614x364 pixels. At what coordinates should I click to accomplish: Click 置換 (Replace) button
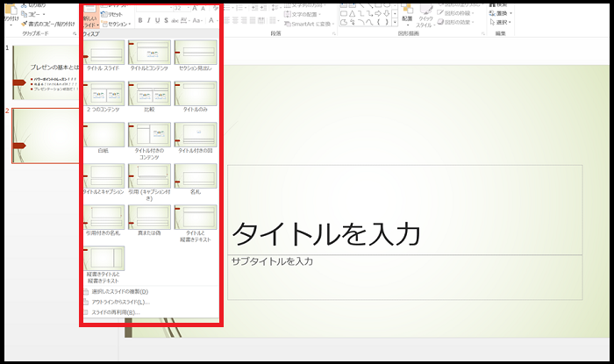[501, 13]
